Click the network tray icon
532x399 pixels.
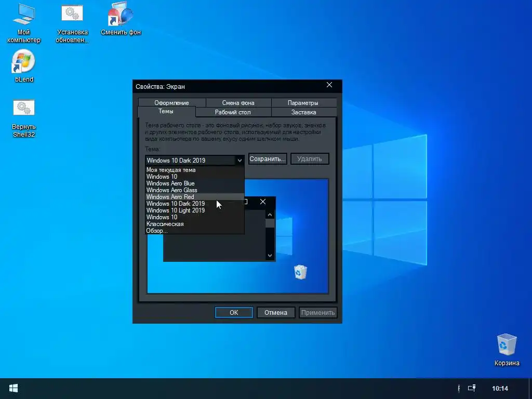(472, 388)
